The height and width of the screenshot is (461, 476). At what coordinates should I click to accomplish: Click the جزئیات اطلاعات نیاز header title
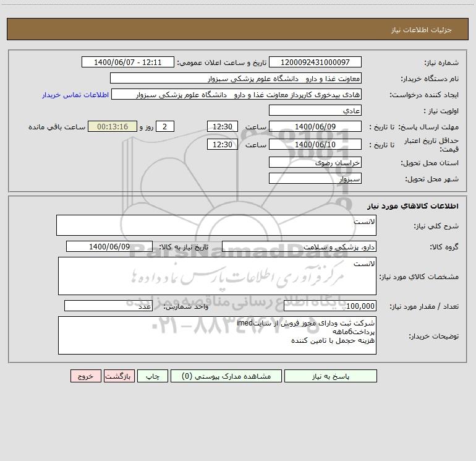pos(422,30)
